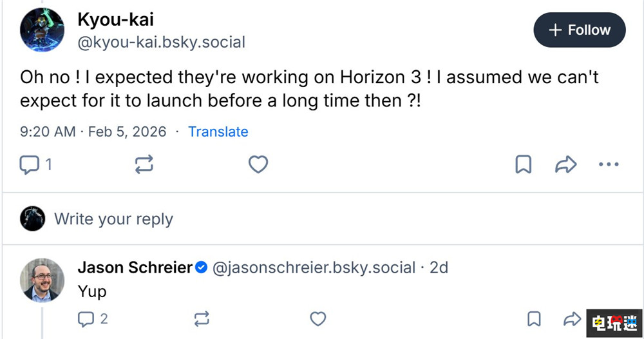Like Kyou-kai's post with the heart

[x=258, y=165]
